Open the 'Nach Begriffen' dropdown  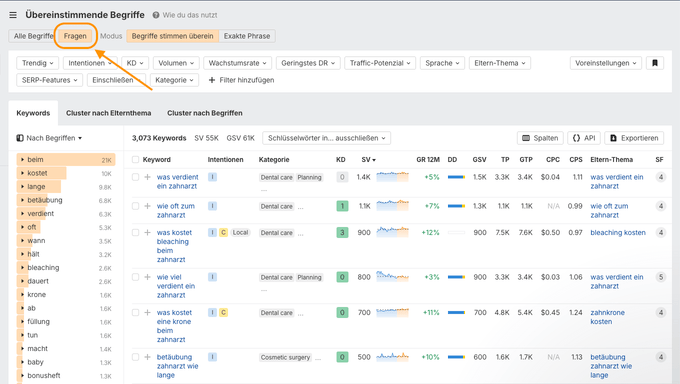tap(49, 138)
